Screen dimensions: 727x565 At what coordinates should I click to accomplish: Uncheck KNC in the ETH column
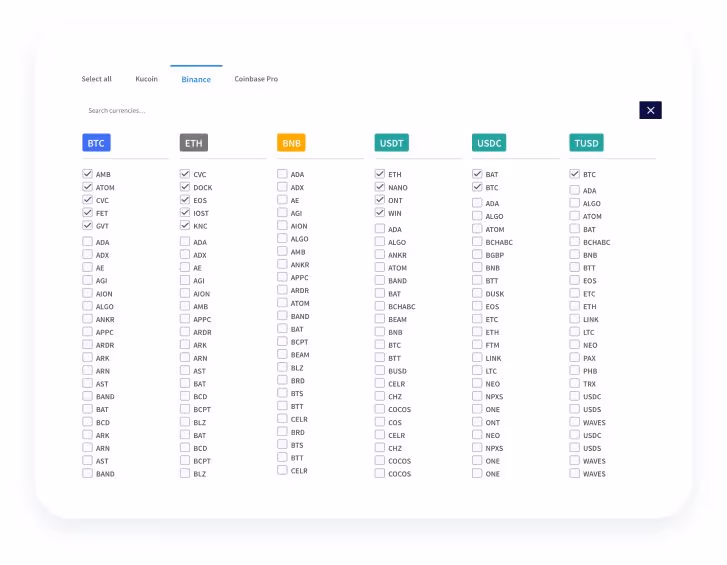coord(185,225)
